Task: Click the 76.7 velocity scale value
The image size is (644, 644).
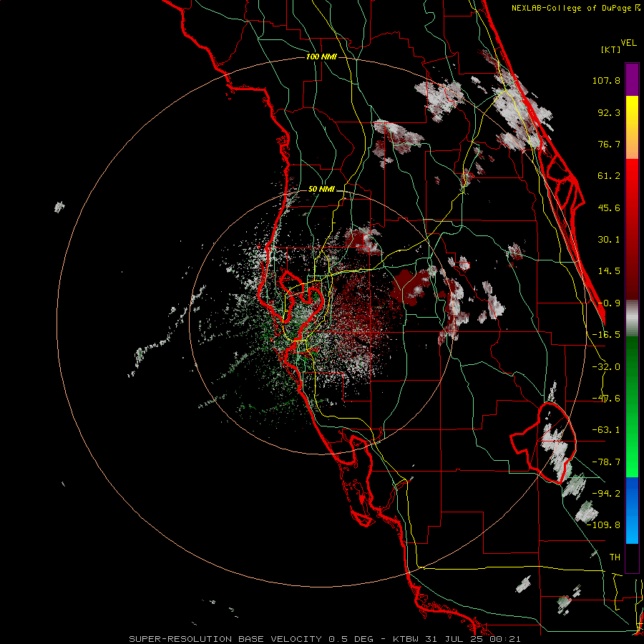Action: (x=609, y=144)
